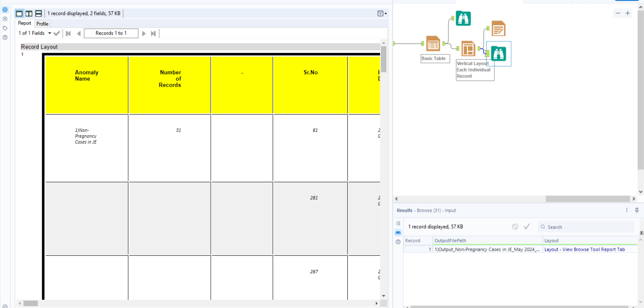This screenshot has width=644, height=308.
Task: Click the Sr.No value 281
Action: click(314, 198)
